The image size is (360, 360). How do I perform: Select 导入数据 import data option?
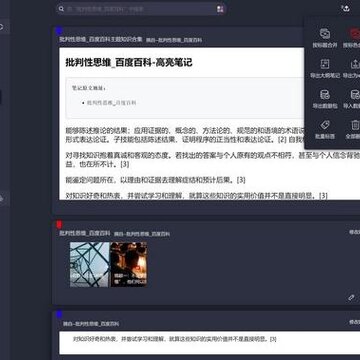click(x=352, y=99)
